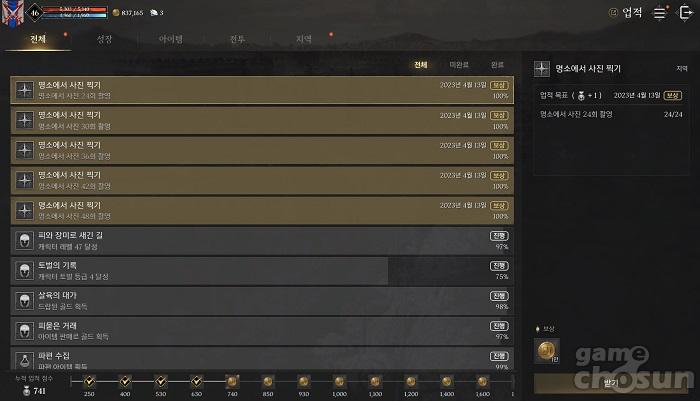
Task: Click the checked 630 point milestone
Action: click(196, 381)
